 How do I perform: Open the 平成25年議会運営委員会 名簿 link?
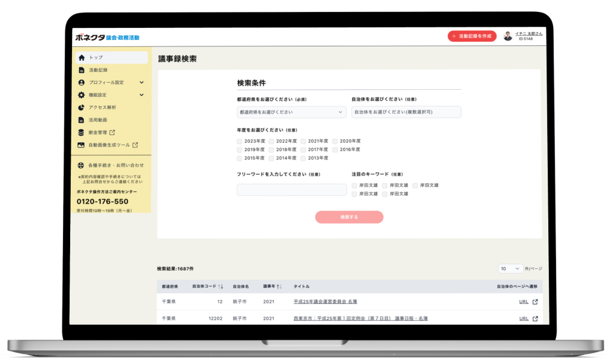[x=325, y=302]
